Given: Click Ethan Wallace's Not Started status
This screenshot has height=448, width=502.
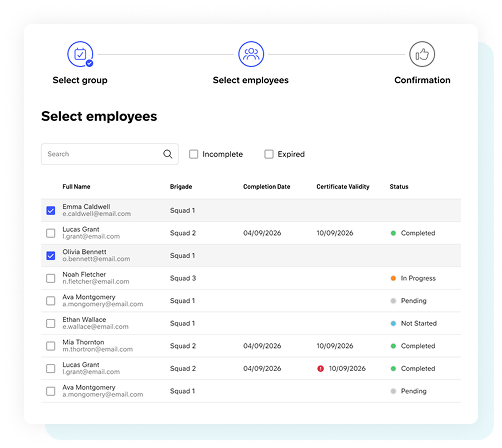Looking at the screenshot, I should (x=414, y=323).
